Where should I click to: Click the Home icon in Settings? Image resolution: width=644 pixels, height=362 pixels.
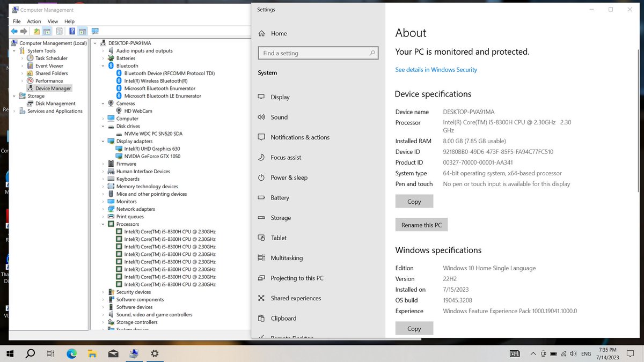[261, 33]
